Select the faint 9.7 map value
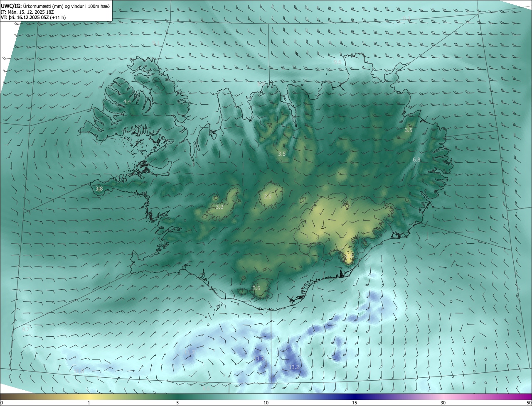532x406 pixels. click(26, 329)
